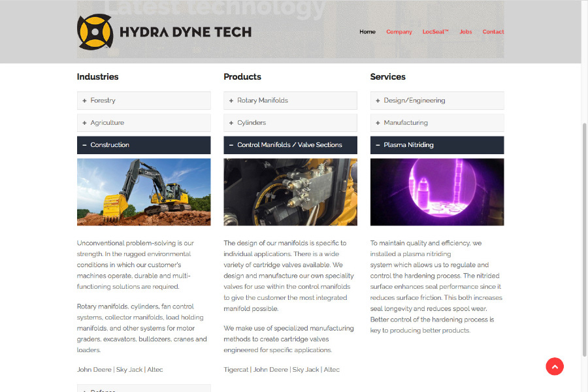Open the LocSeal™ menu item
This screenshot has width=588, height=392.
[435, 32]
